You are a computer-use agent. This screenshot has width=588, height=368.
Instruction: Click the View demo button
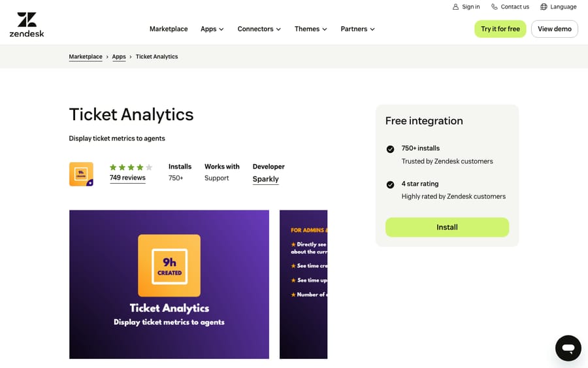pos(554,29)
